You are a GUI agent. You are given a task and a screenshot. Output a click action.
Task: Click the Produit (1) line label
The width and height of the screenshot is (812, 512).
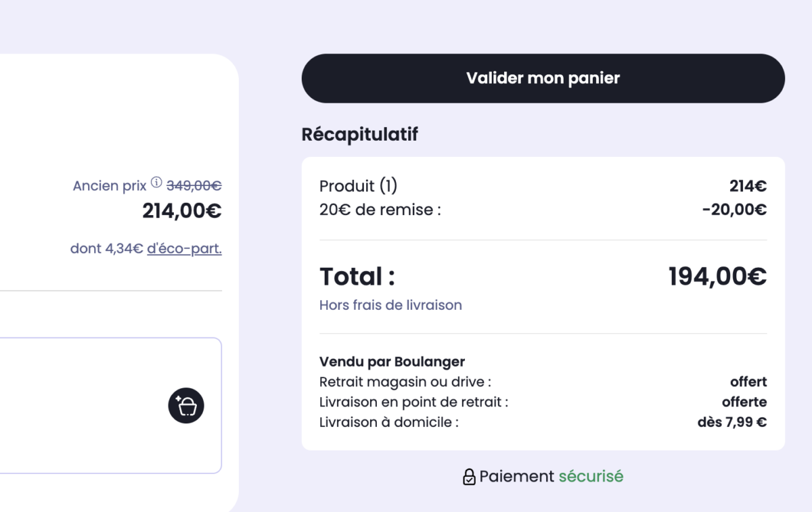point(358,186)
